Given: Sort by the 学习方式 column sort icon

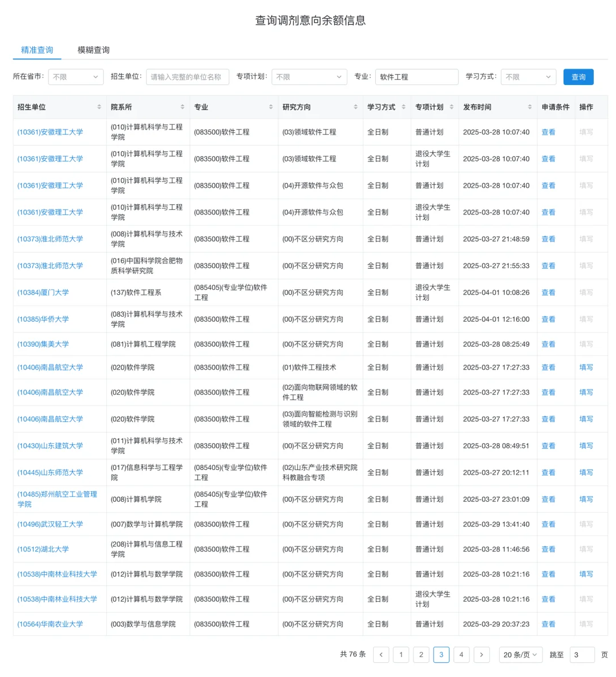Looking at the screenshot, I should click(404, 107).
